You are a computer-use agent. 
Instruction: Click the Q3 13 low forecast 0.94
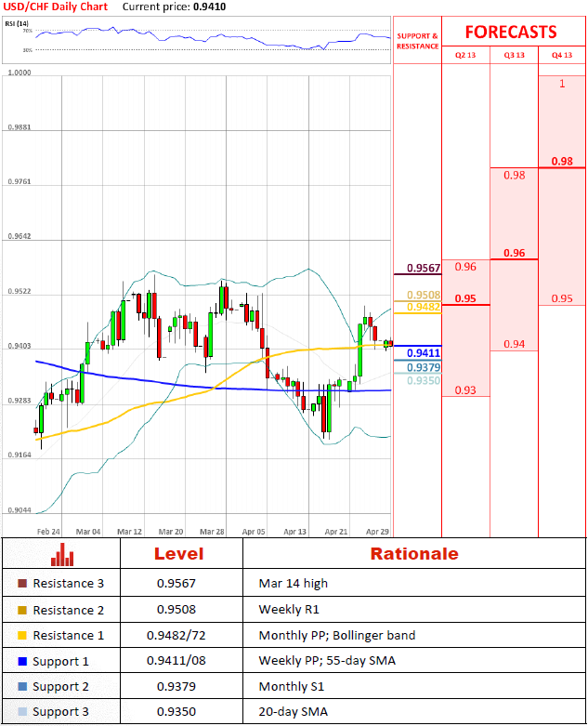click(x=515, y=344)
